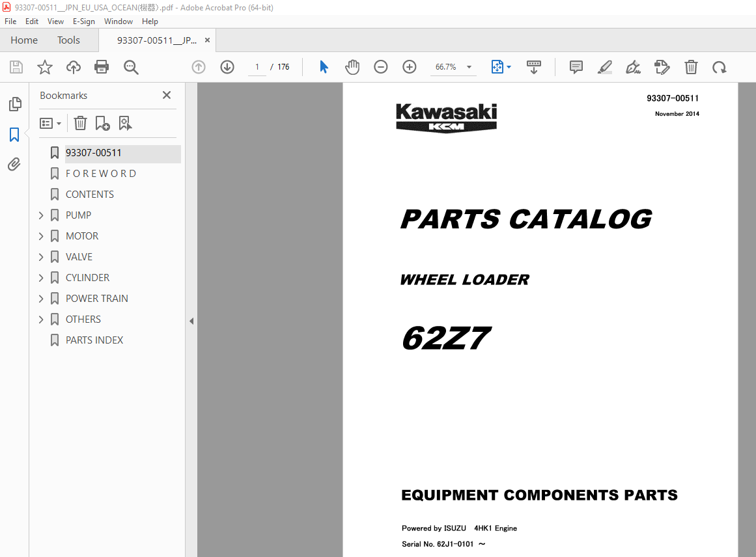This screenshot has height=557, width=756.
Task: Choose the Selection arrow tool
Action: [x=324, y=67]
